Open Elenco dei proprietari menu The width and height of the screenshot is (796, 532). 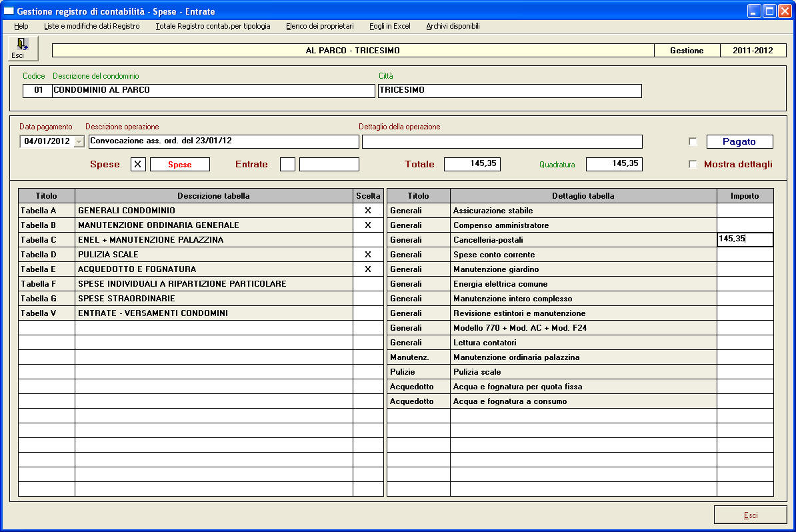[x=320, y=26]
